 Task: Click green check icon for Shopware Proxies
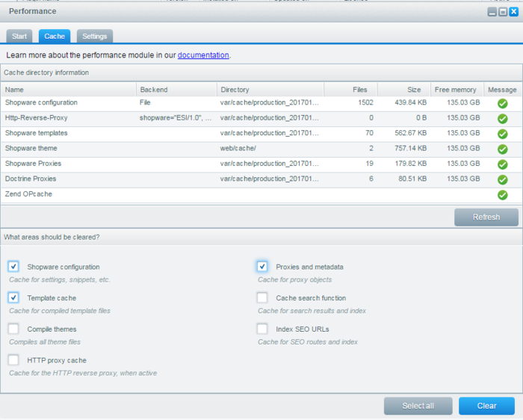502,164
